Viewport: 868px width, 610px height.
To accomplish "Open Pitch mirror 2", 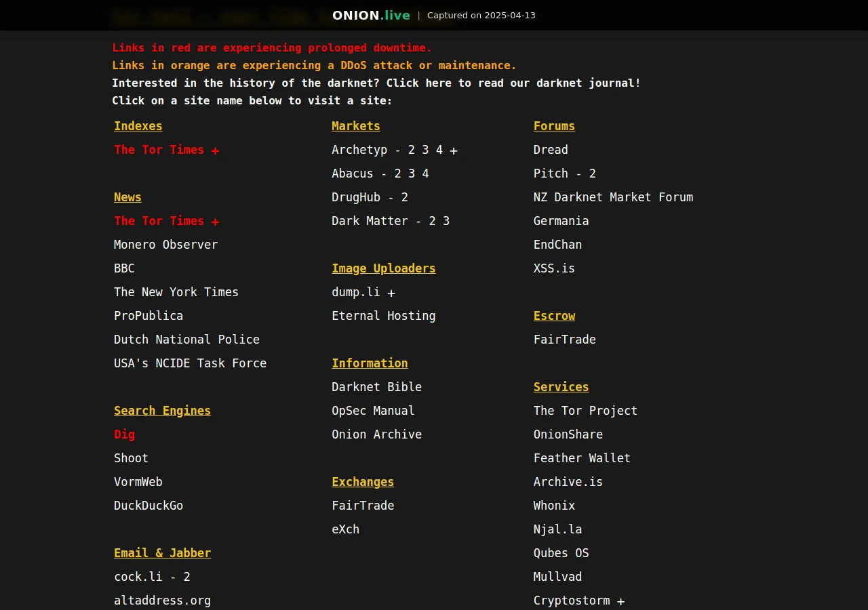I will (592, 174).
